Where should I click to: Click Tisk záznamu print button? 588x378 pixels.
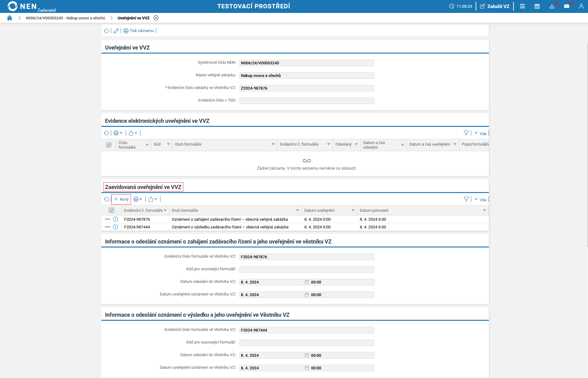pos(139,31)
